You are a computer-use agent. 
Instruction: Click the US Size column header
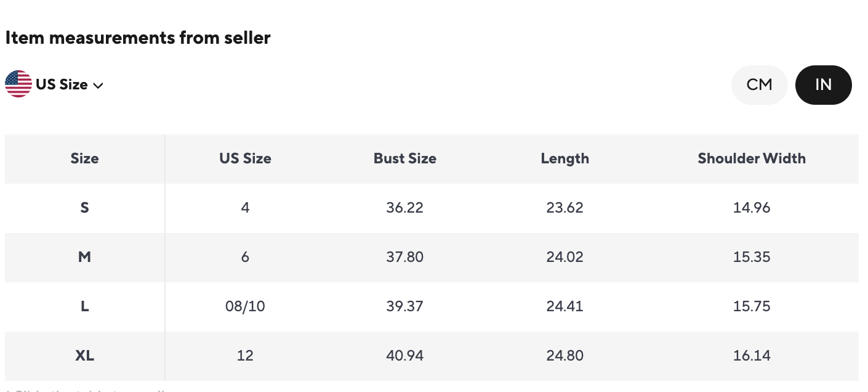pyautogui.click(x=245, y=158)
